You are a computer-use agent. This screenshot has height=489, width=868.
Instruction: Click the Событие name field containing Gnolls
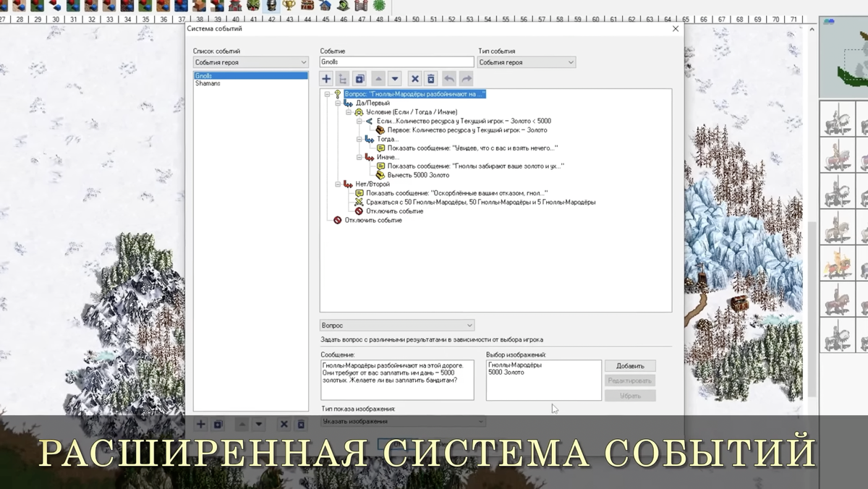coord(397,62)
